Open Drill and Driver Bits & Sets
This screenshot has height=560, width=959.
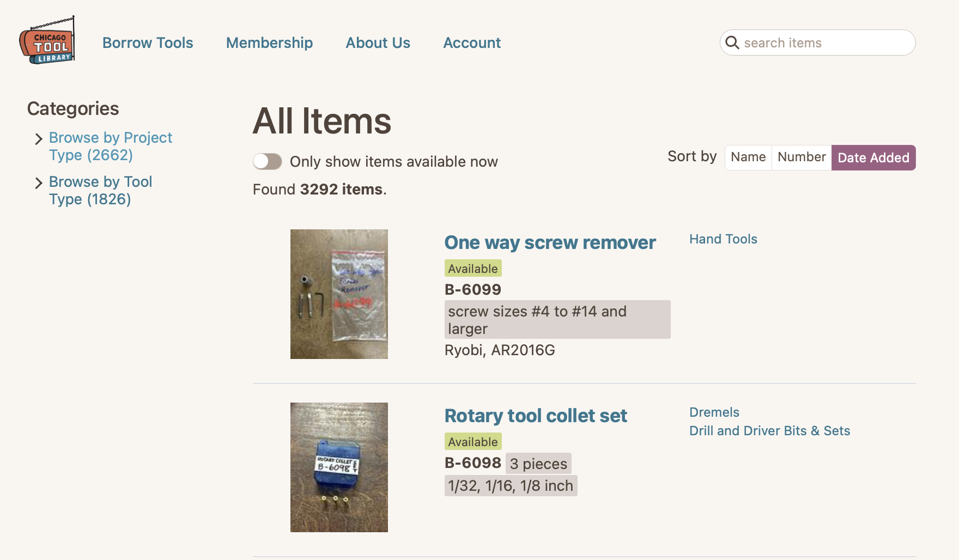click(769, 431)
